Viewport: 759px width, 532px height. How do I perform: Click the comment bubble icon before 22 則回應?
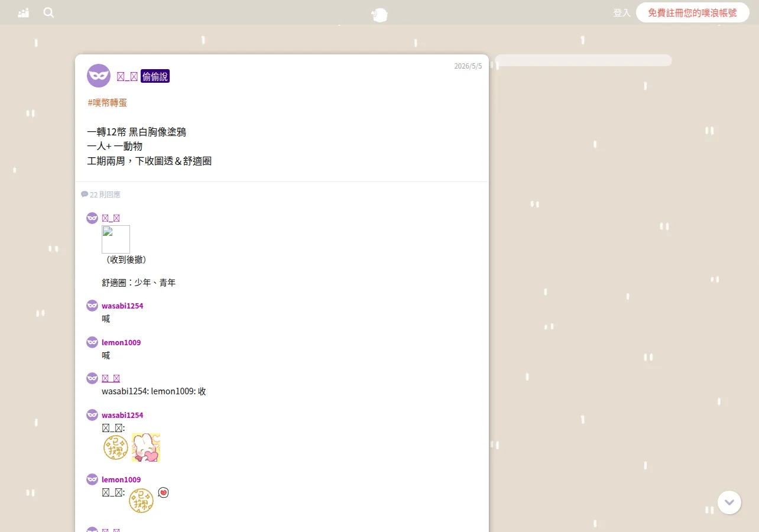click(85, 194)
